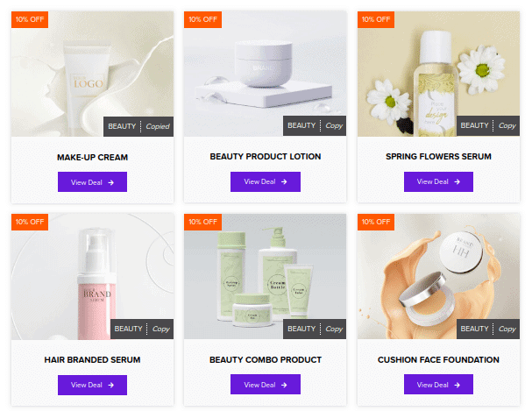Screen dimensions: 532x411
Task: Copy the Hair Branded Serum coupon code
Action: [160, 329]
